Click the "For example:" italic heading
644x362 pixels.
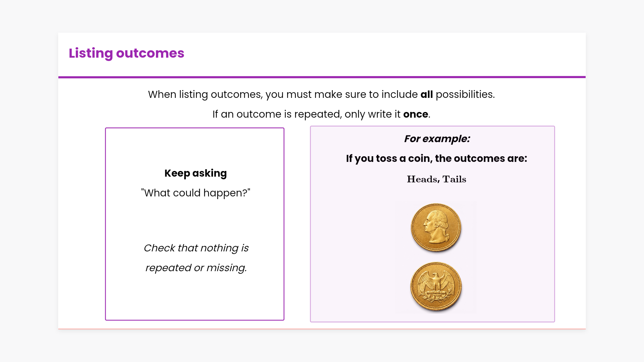click(437, 139)
